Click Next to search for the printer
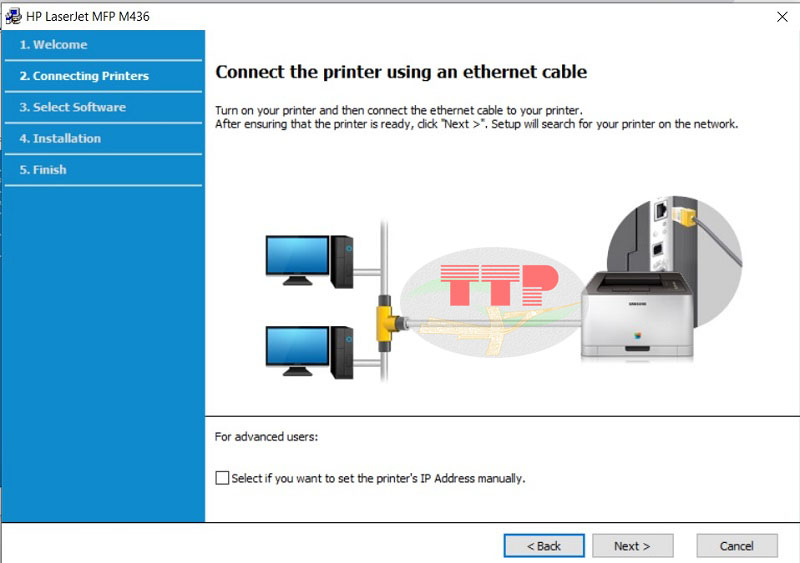This screenshot has height=563, width=800. 633,546
